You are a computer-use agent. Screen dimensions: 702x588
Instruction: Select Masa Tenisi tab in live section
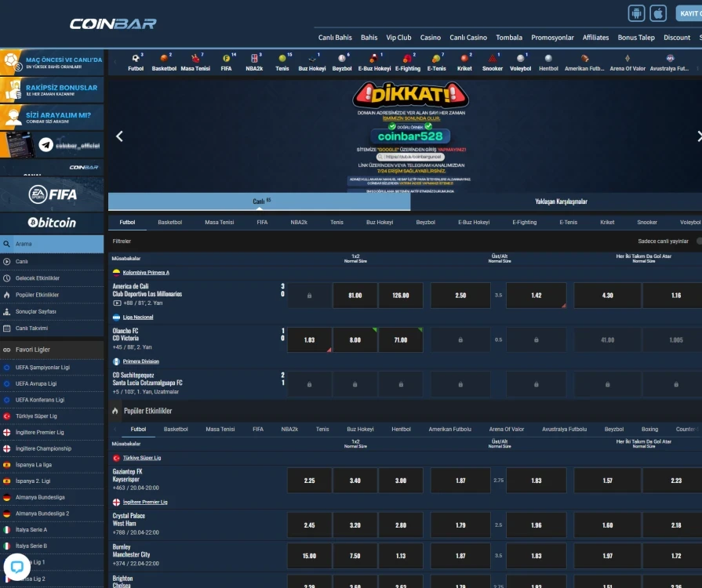[220, 223]
